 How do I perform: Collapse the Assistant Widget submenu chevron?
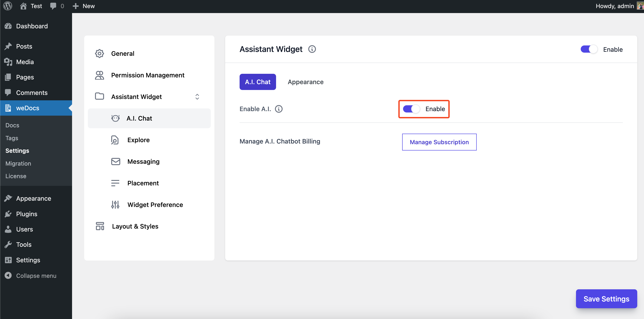197,97
